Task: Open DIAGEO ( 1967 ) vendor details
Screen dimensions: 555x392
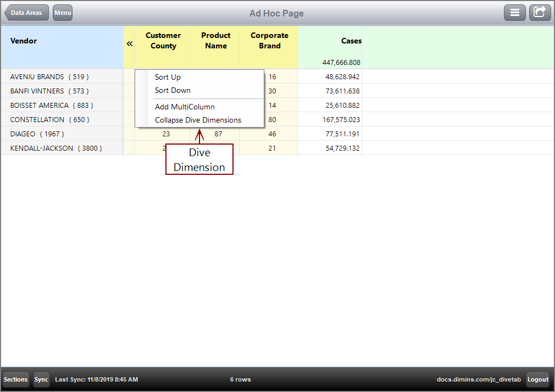Action: (x=26, y=134)
